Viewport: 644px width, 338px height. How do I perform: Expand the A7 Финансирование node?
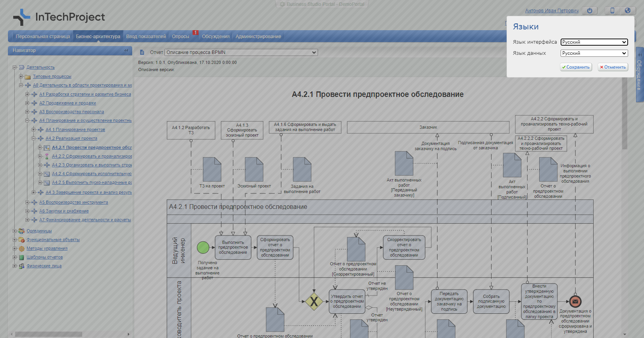click(x=27, y=220)
